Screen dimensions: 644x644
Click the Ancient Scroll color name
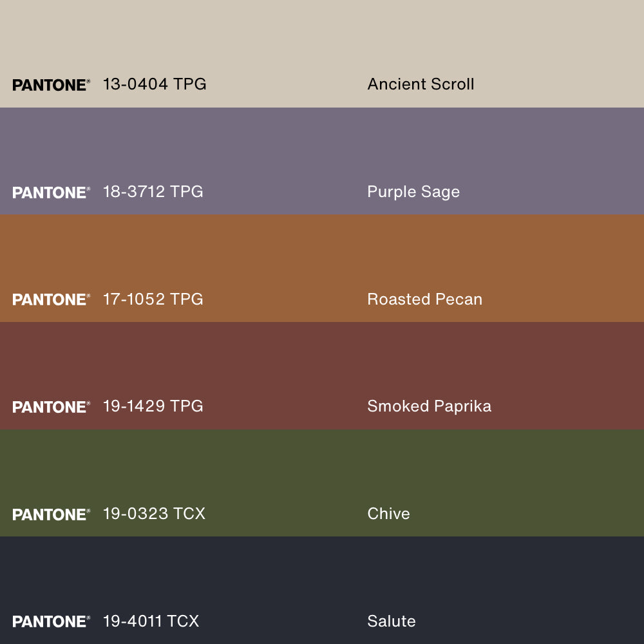click(421, 84)
